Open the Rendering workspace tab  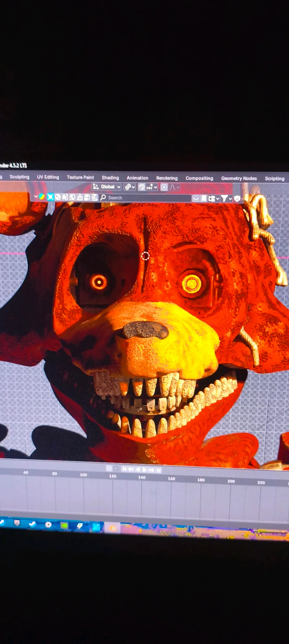[x=167, y=178]
